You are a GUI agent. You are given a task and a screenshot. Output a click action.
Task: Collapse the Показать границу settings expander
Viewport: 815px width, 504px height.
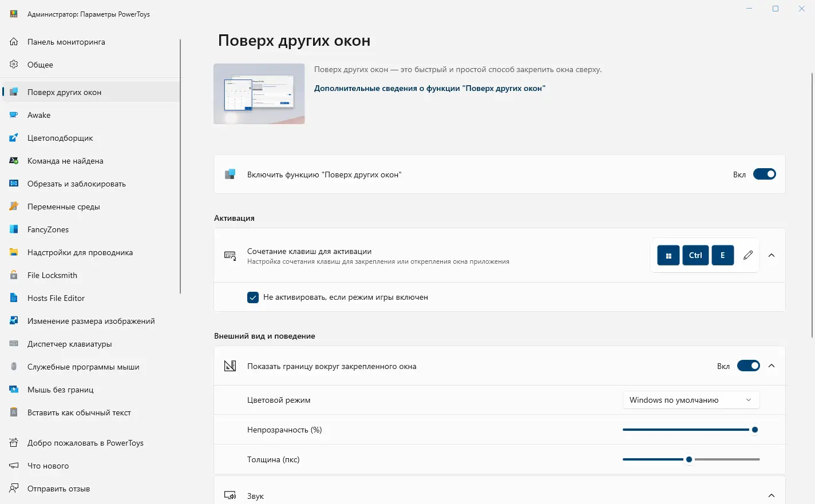click(772, 366)
